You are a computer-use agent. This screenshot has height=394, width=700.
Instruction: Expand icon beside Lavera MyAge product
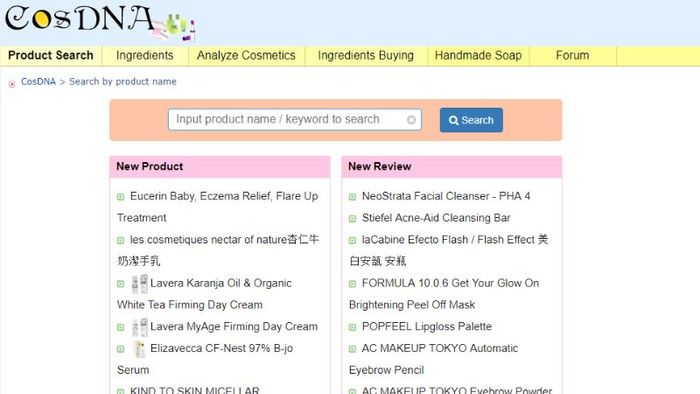(x=121, y=328)
